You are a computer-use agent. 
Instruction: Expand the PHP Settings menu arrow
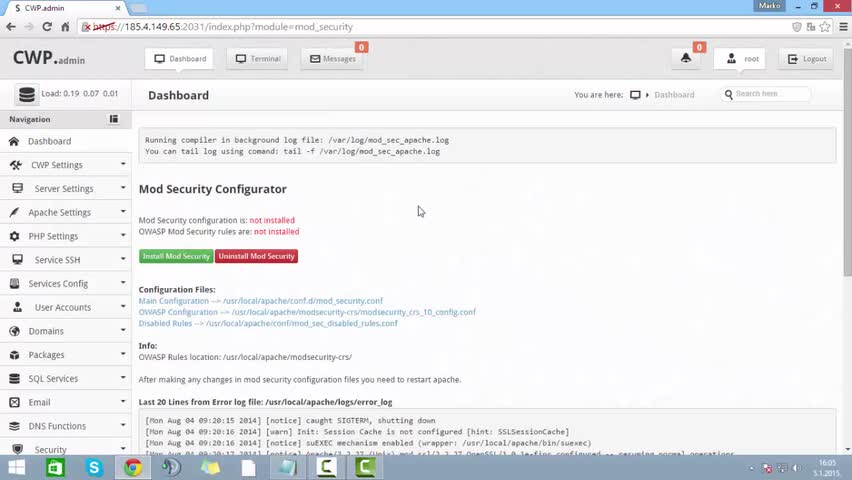pyautogui.click(x=123, y=235)
